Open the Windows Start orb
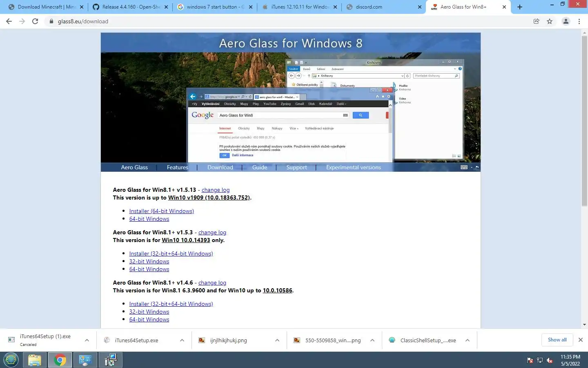 pos(11,360)
